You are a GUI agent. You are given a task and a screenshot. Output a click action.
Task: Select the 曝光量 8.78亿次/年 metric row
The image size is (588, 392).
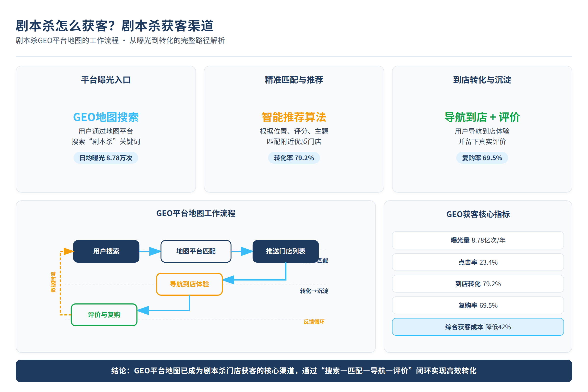click(478, 240)
